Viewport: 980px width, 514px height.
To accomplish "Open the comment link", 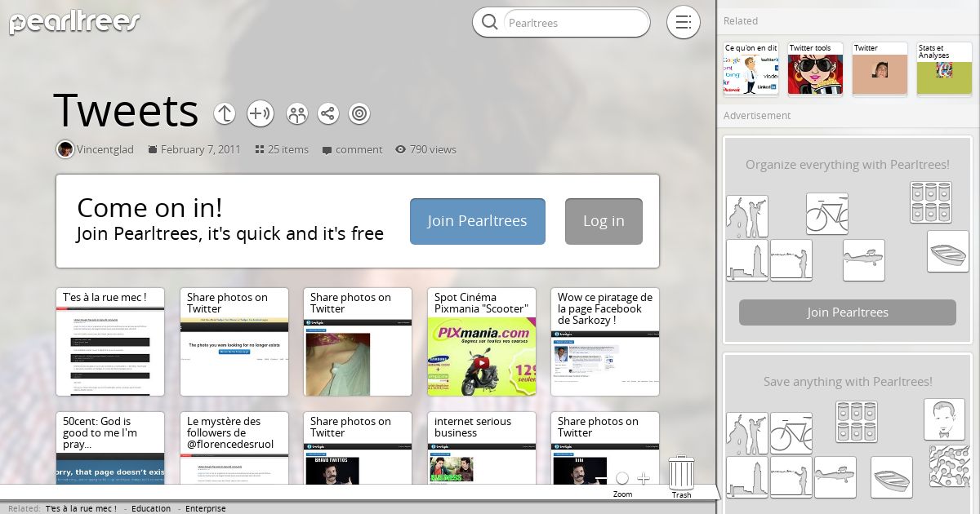I will coord(352,149).
